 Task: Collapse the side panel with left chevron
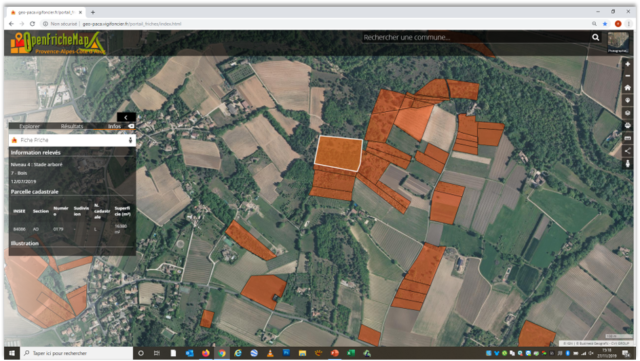pos(126,117)
